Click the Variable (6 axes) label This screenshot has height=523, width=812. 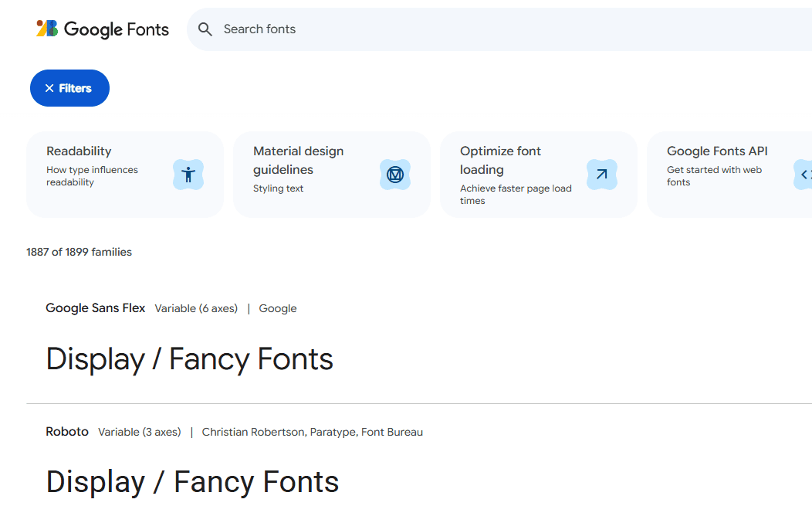pos(196,308)
